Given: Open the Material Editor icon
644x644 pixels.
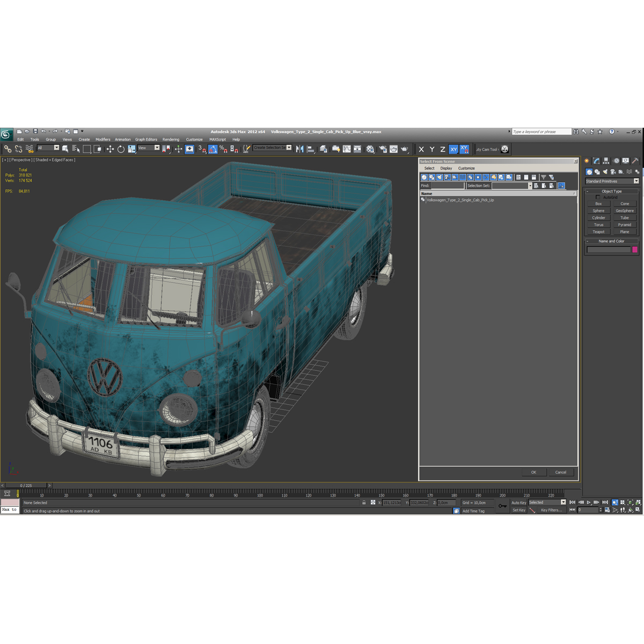Looking at the screenshot, I should click(370, 149).
